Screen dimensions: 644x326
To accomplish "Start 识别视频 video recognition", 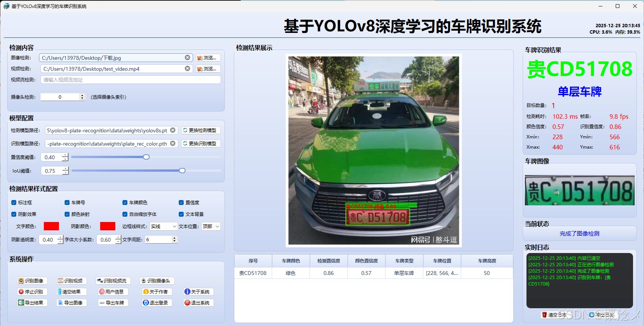I will click(x=71, y=281).
